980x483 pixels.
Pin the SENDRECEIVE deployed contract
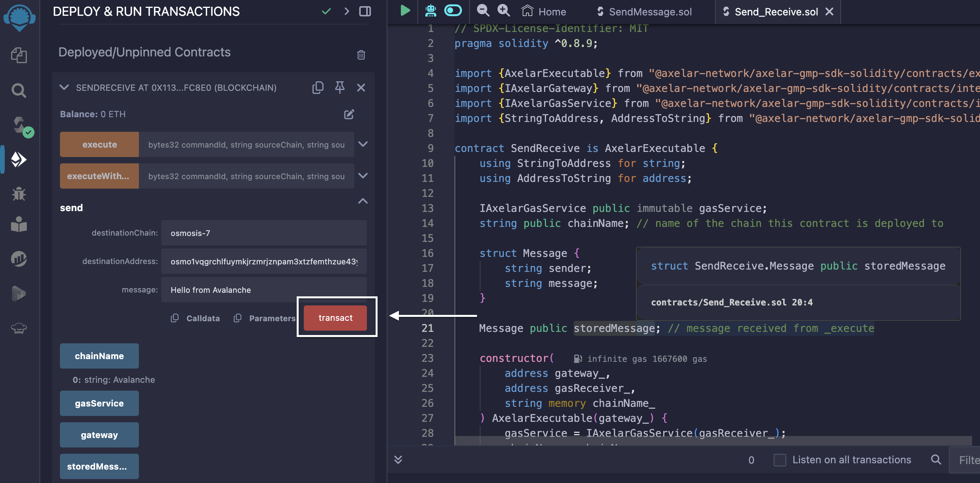coord(340,87)
